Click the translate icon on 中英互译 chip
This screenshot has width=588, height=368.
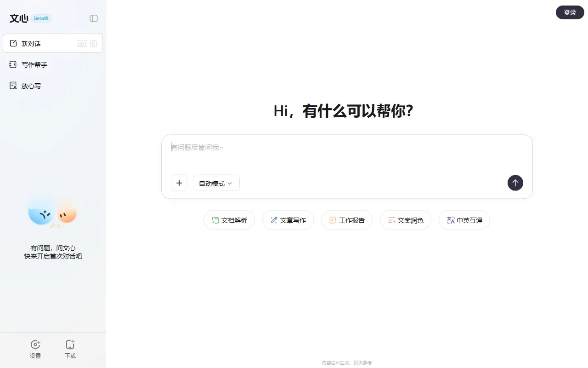(450, 220)
